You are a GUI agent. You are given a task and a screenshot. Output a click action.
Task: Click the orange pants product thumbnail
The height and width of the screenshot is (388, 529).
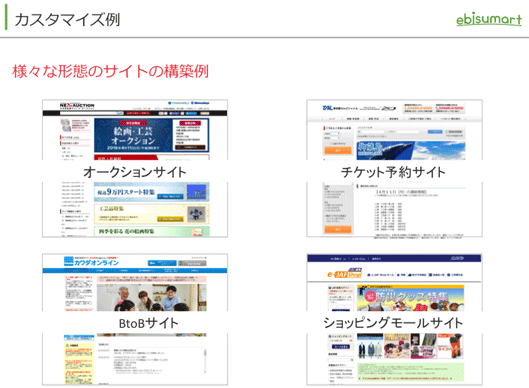tap(450, 346)
